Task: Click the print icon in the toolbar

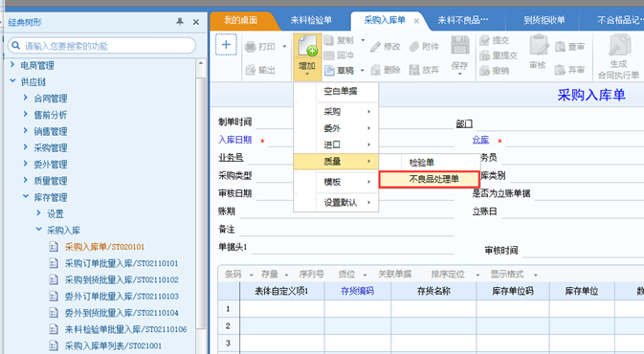Action: click(250, 47)
